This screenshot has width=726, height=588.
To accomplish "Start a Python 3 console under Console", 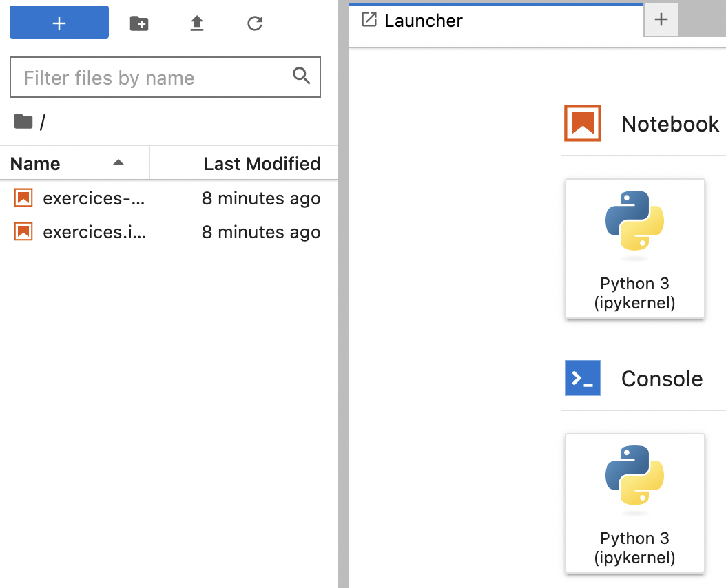I will 634,503.
